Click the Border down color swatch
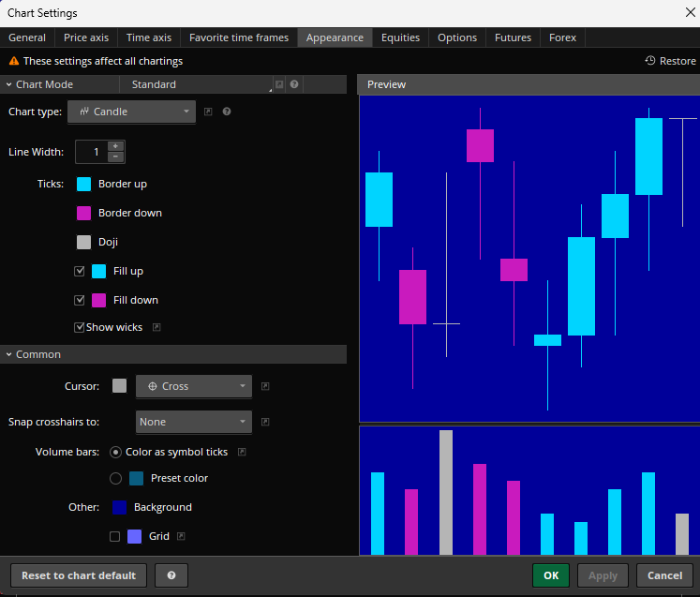 [83, 213]
